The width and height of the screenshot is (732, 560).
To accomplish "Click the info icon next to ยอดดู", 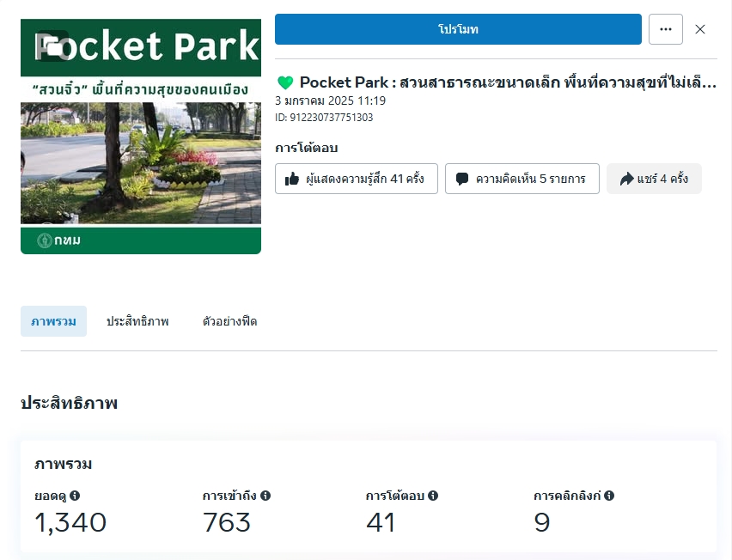I will pyautogui.click(x=75, y=496).
